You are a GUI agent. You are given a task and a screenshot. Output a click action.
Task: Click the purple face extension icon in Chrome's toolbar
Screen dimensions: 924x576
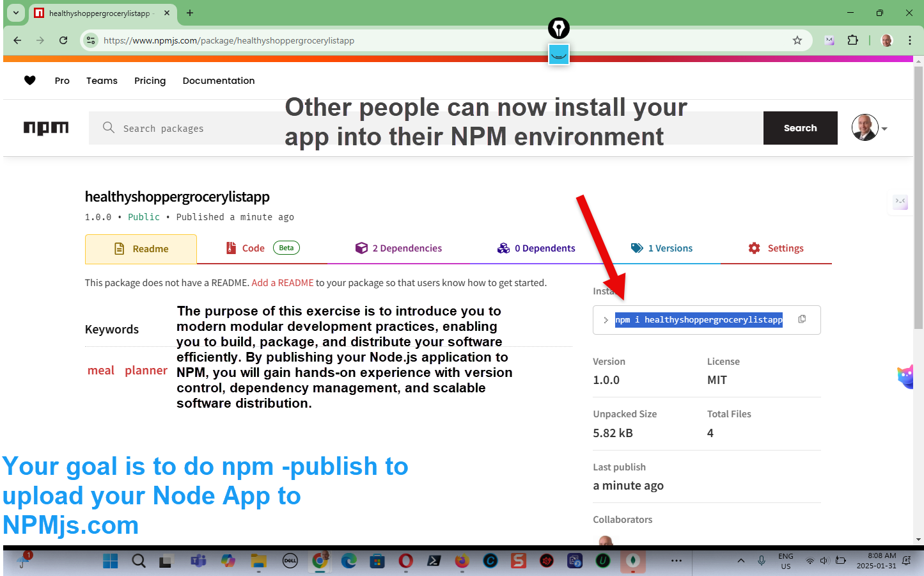pos(829,40)
